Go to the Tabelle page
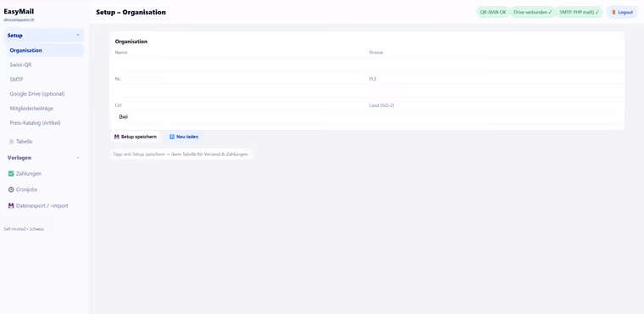 [24, 142]
